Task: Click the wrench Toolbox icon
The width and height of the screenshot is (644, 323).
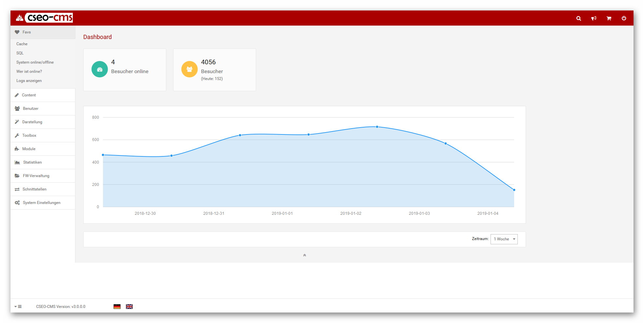Action: coord(17,135)
